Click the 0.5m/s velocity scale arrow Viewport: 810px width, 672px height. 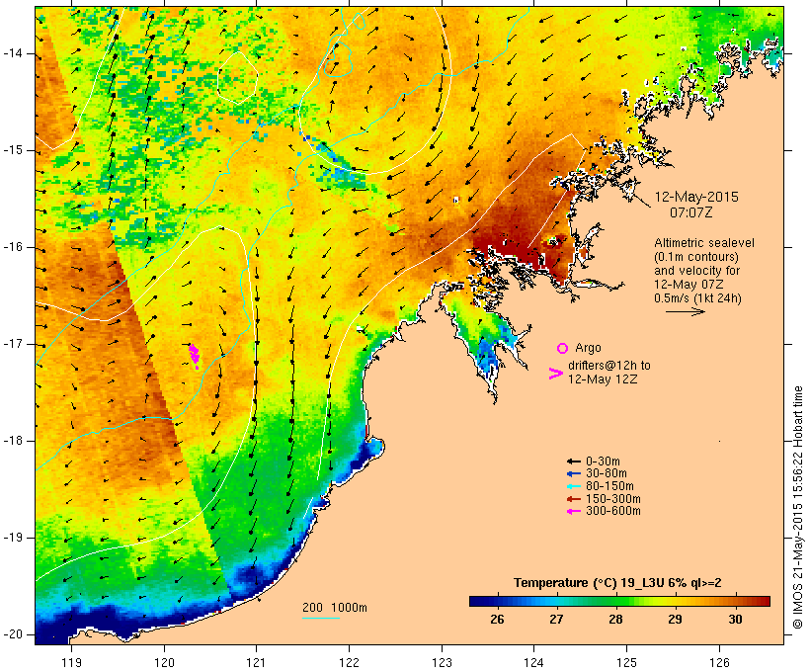point(685,311)
